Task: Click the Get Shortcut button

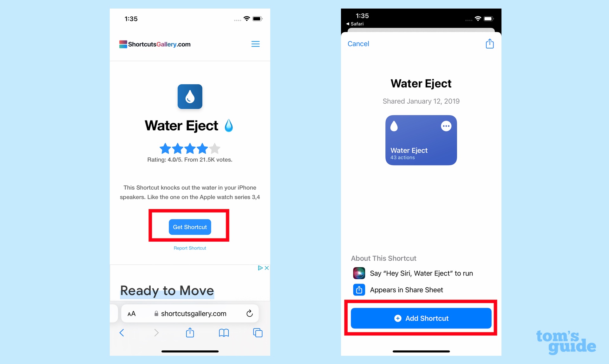Action: pos(189,227)
